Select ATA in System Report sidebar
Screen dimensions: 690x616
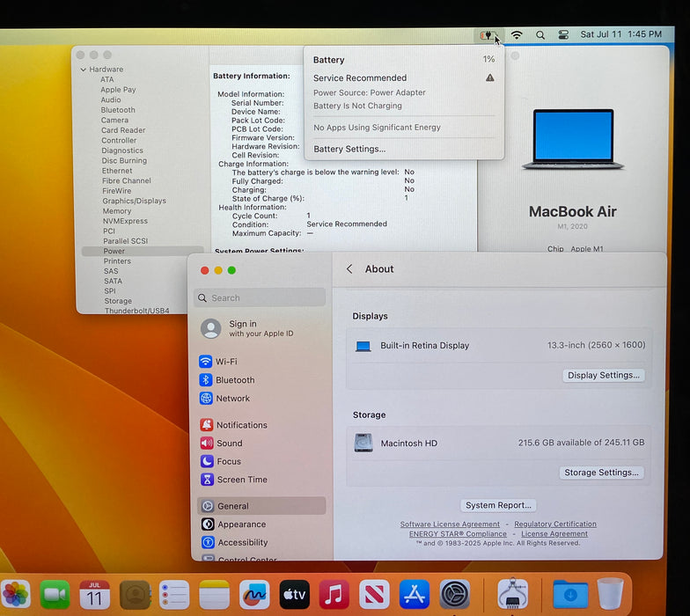[107, 79]
